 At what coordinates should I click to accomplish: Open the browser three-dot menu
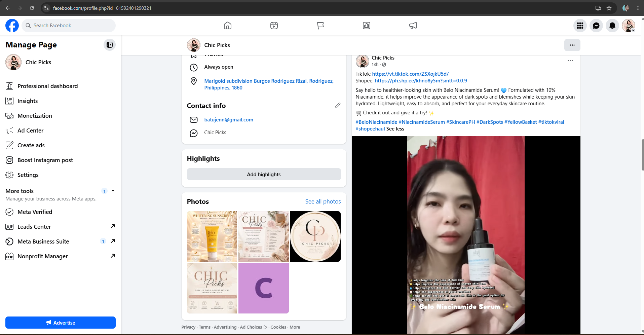tap(638, 8)
